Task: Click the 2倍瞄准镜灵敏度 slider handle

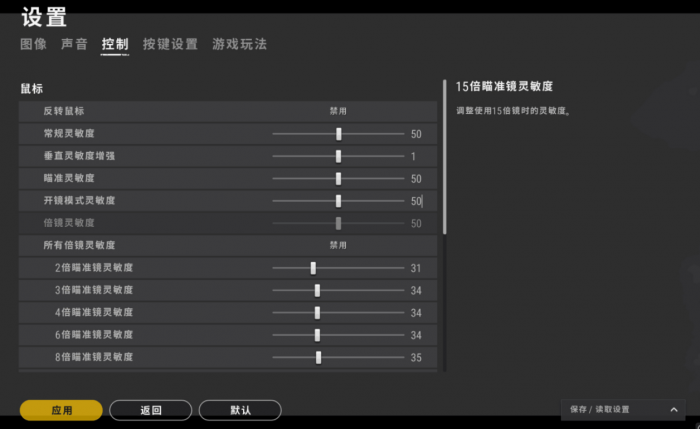Action: (313, 268)
